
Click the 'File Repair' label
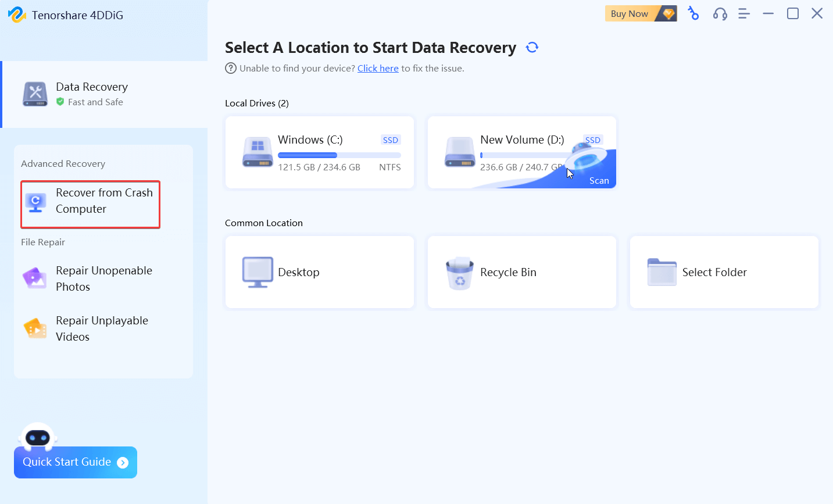(43, 242)
